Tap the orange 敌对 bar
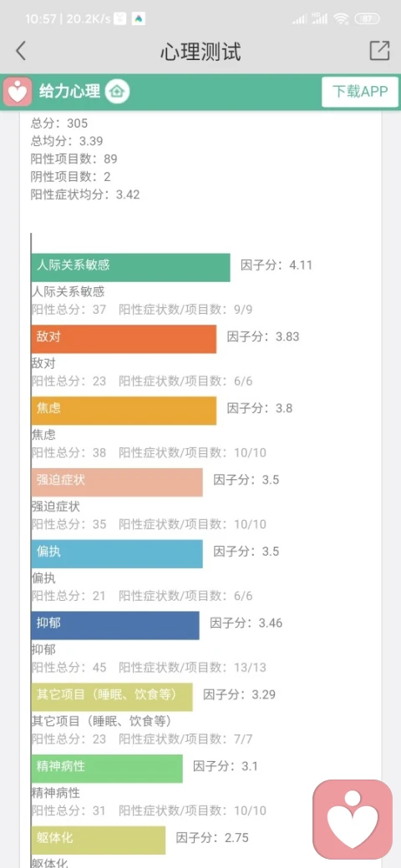401x868 pixels. pos(124,339)
